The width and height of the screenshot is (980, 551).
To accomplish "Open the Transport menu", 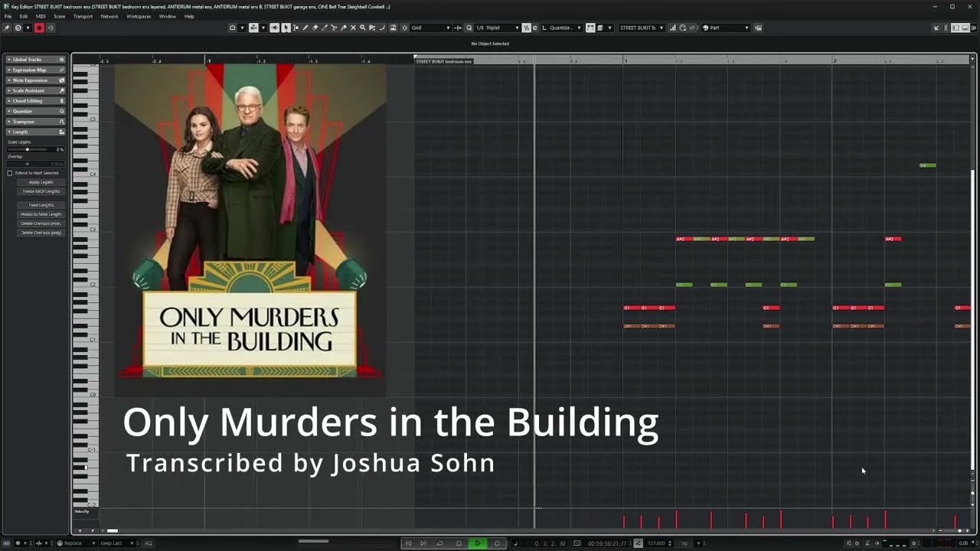I will pos(83,16).
